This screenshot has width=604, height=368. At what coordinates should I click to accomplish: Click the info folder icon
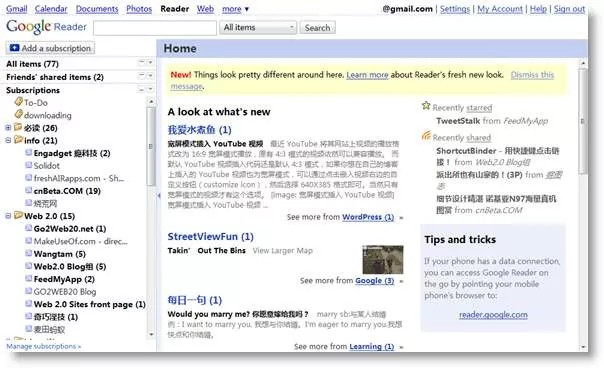[18, 139]
